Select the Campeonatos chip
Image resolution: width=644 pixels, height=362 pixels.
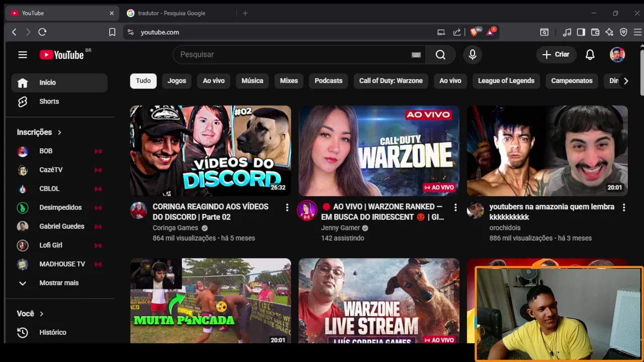[572, 80]
